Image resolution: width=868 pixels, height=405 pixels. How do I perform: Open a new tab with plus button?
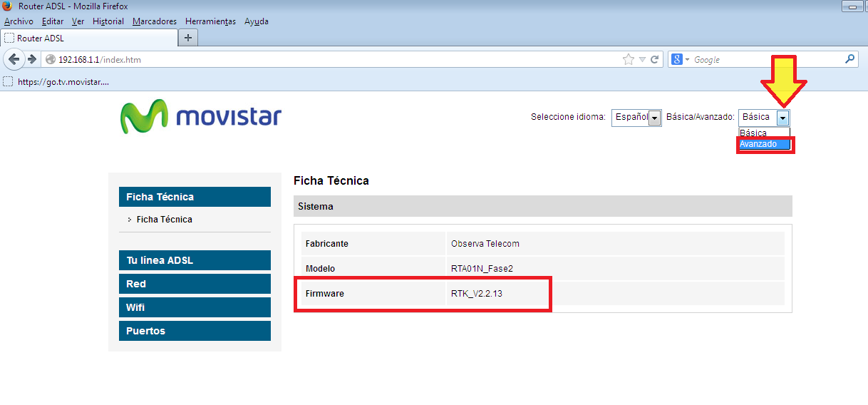188,37
